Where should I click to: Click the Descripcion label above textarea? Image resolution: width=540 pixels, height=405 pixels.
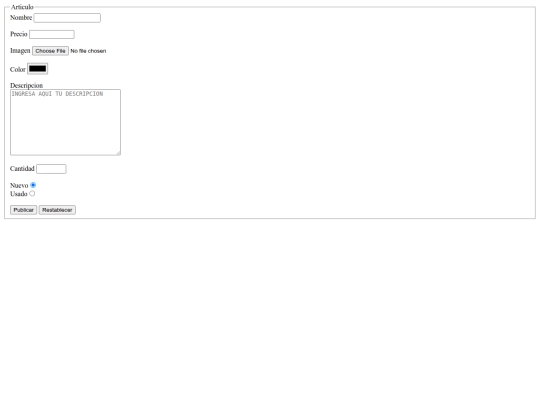click(27, 85)
